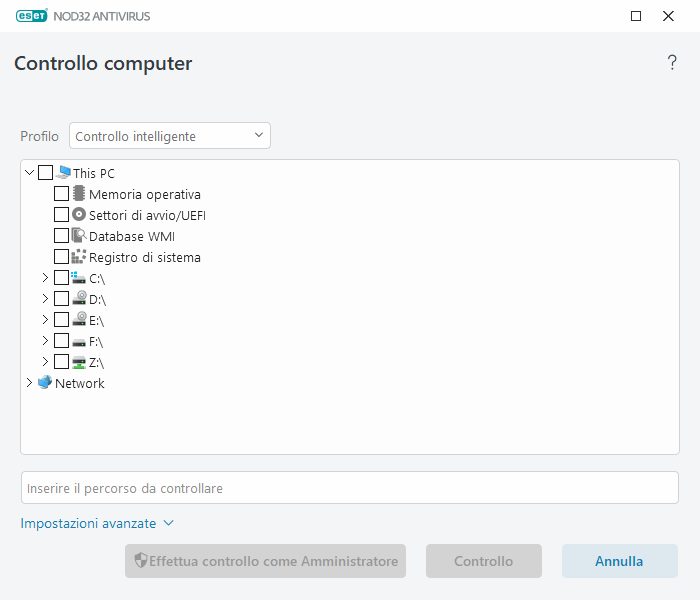Click the This PC computer icon
Screen dimensions: 700x600
point(63,173)
